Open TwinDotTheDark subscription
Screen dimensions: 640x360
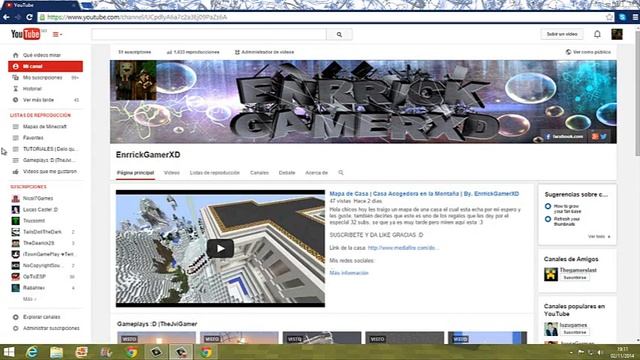pyautogui.click(x=42, y=232)
